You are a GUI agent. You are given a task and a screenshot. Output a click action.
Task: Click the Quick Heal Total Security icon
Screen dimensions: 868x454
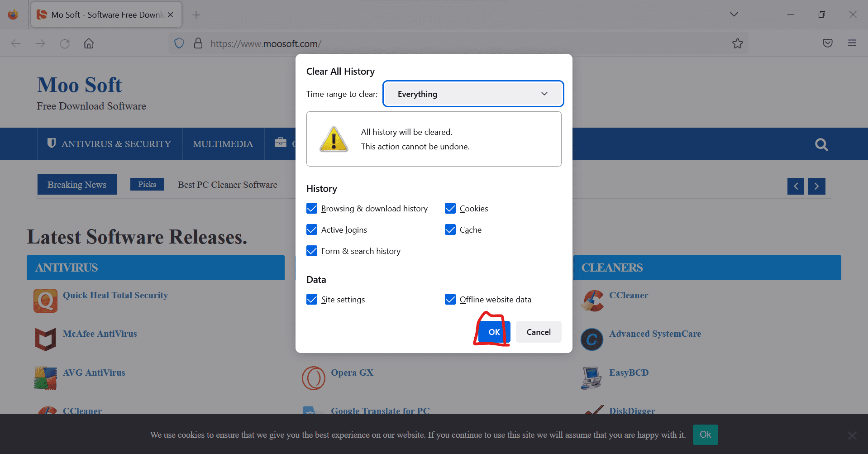[45, 301]
